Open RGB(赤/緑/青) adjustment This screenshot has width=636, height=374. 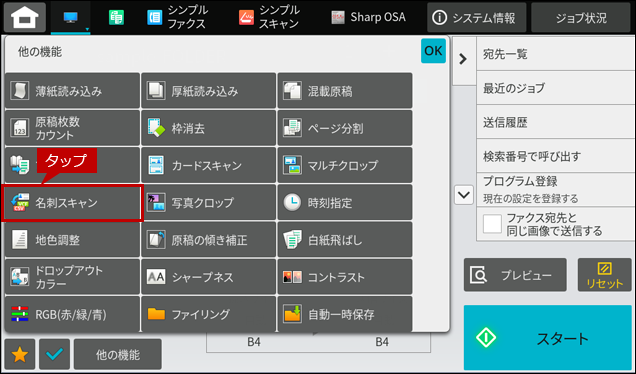point(72,314)
